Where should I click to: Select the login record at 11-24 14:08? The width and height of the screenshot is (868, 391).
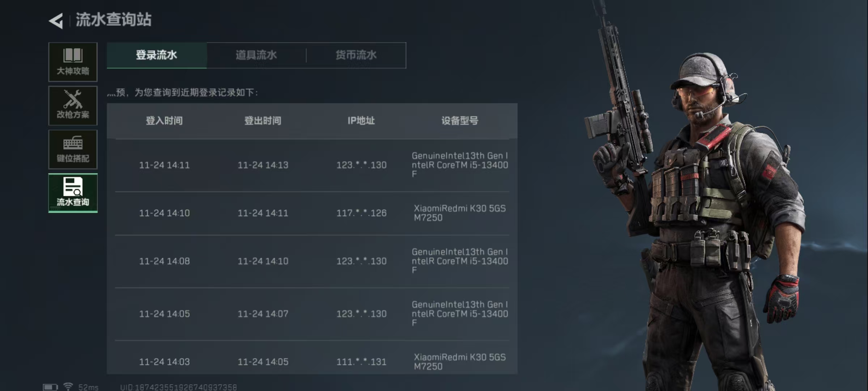(312, 261)
